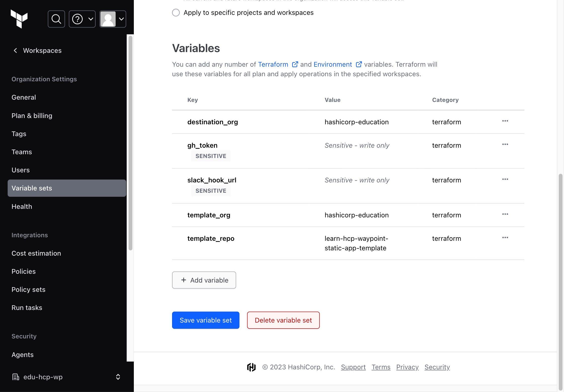The width and height of the screenshot is (564, 392).
Task: Click the Add variable button
Action: 204,280
